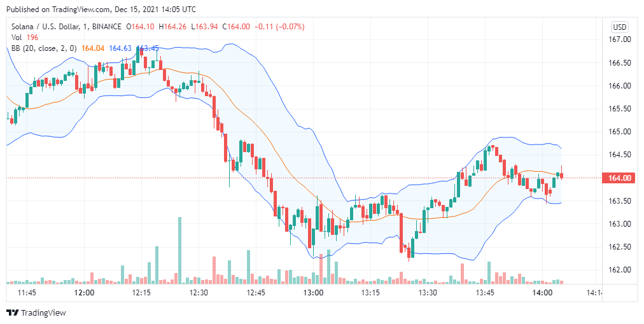Select the BB (20, close, 2, 0) indicator label
The width and height of the screenshot is (644, 324).
44,48
